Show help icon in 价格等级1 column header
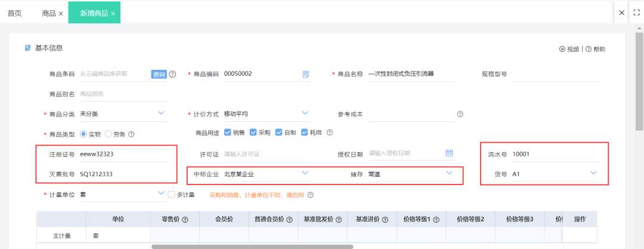The image size is (644, 249). (x=436, y=220)
